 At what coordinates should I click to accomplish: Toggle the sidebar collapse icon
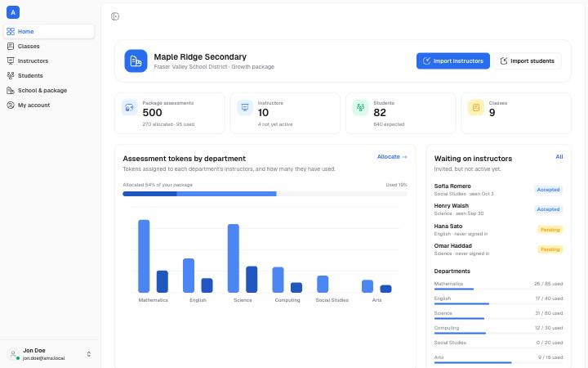coord(115,16)
